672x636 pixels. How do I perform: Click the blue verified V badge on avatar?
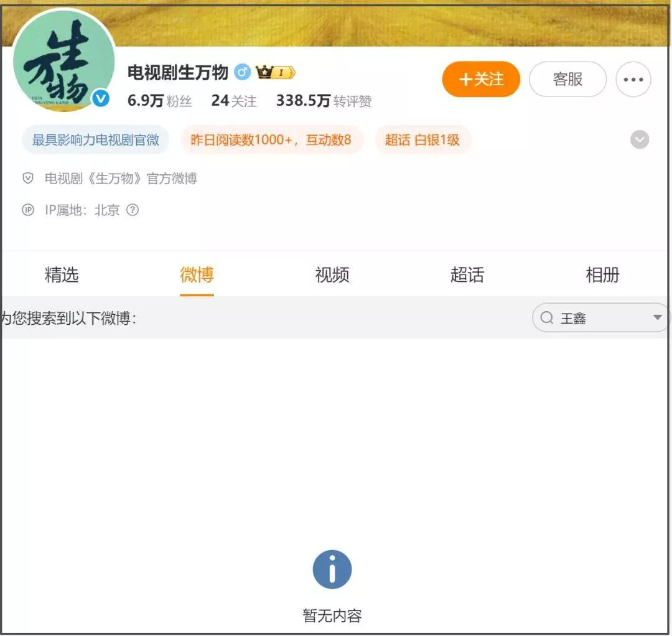pos(101,98)
